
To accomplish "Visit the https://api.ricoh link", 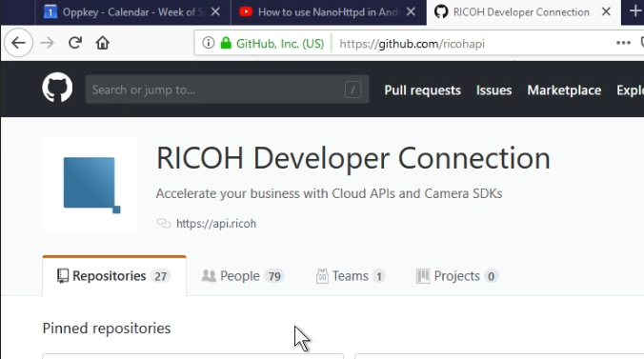I will click(x=216, y=224).
